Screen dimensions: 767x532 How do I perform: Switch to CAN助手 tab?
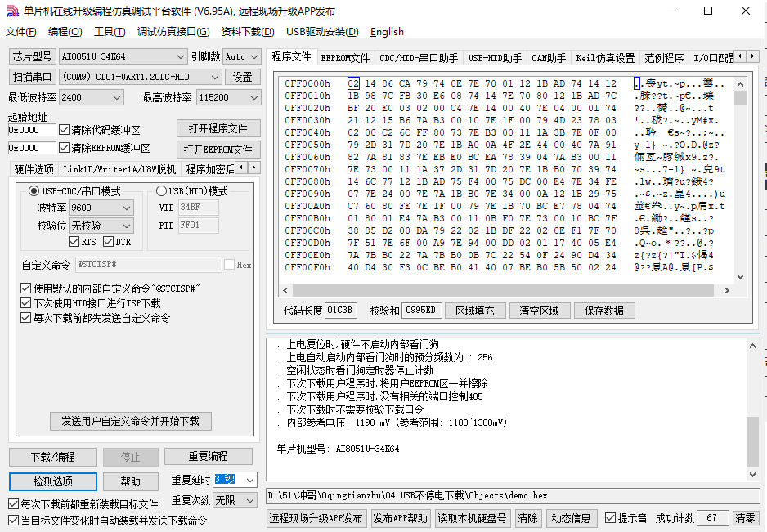[x=549, y=58]
